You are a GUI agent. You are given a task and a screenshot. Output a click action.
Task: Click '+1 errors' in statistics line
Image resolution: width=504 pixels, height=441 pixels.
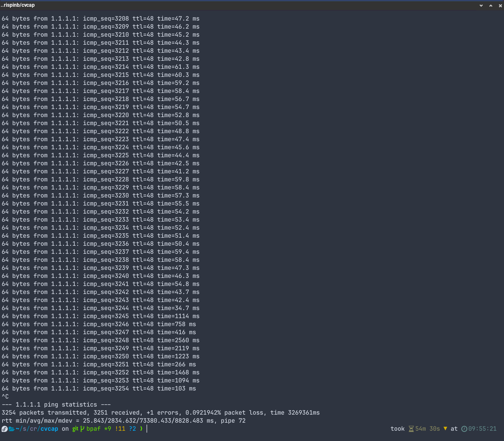point(162,413)
